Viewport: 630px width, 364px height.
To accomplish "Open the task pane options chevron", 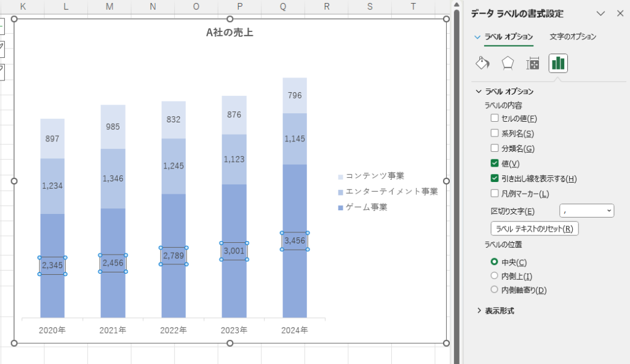I will point(602,14).
